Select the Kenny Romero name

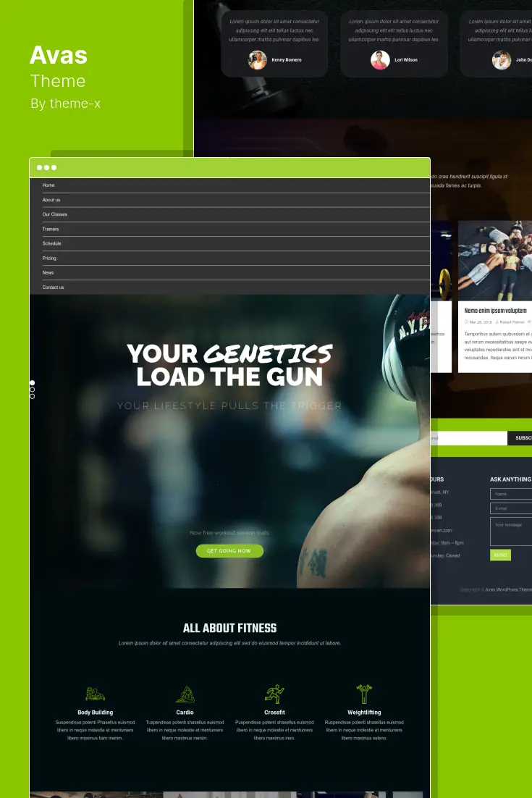tap(287, 60)
